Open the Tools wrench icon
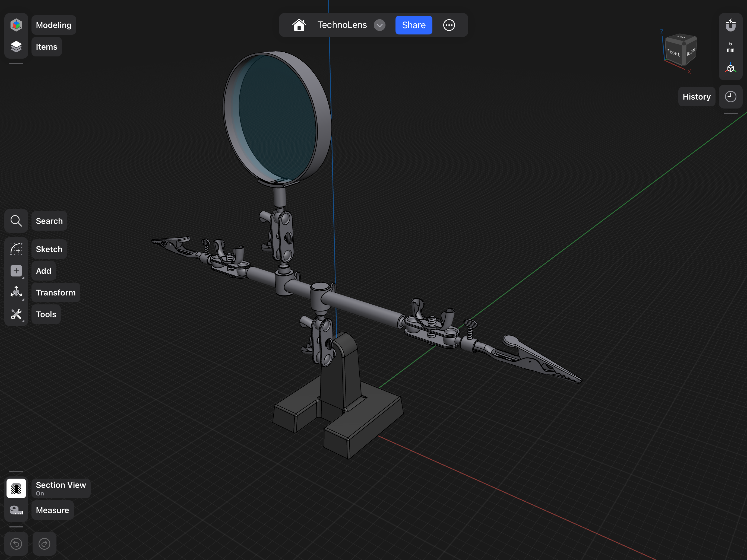This screenshot has height=560, width=747. [x=16, y=314]
